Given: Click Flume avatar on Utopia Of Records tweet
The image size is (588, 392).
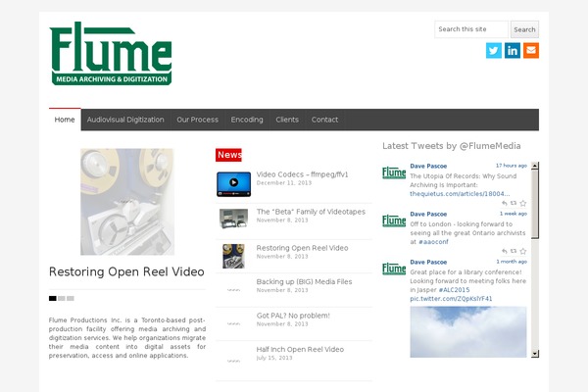Looking at the screenshot, I should (394, 172).
